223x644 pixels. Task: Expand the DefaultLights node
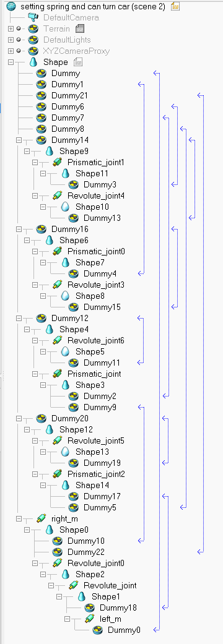pyautogui.click(x=11, y=40)
